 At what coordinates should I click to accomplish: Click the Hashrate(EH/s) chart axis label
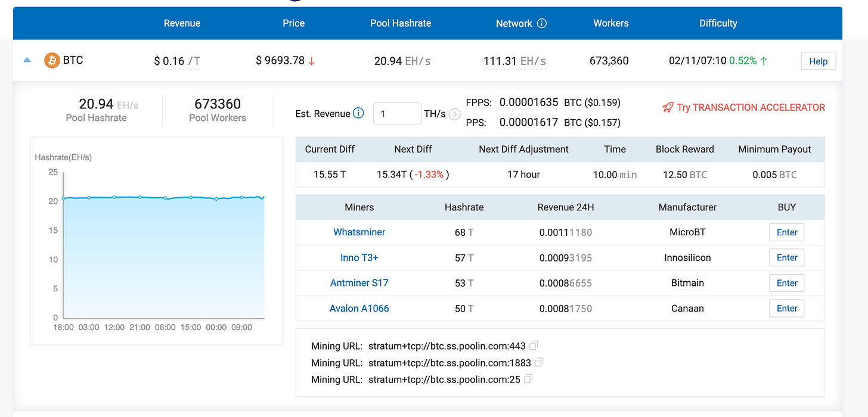(x=63, y=158)
